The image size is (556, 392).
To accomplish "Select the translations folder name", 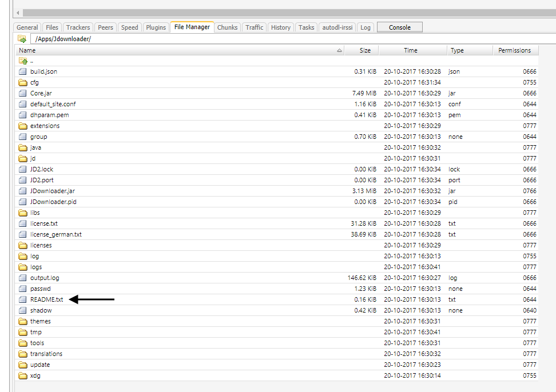I will [x=46, y=354].
